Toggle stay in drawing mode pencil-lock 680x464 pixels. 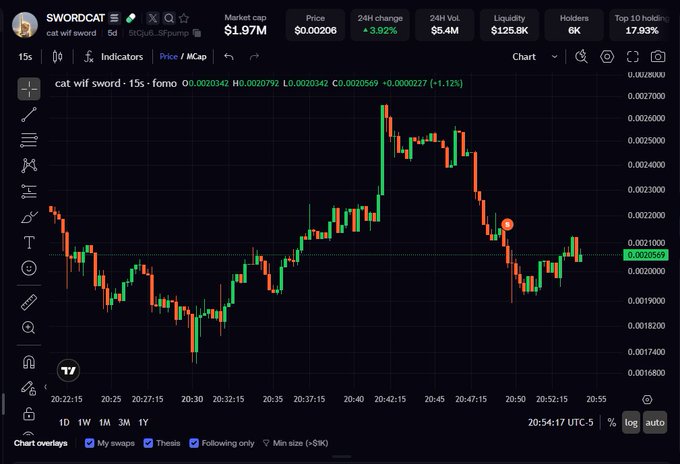29,388
